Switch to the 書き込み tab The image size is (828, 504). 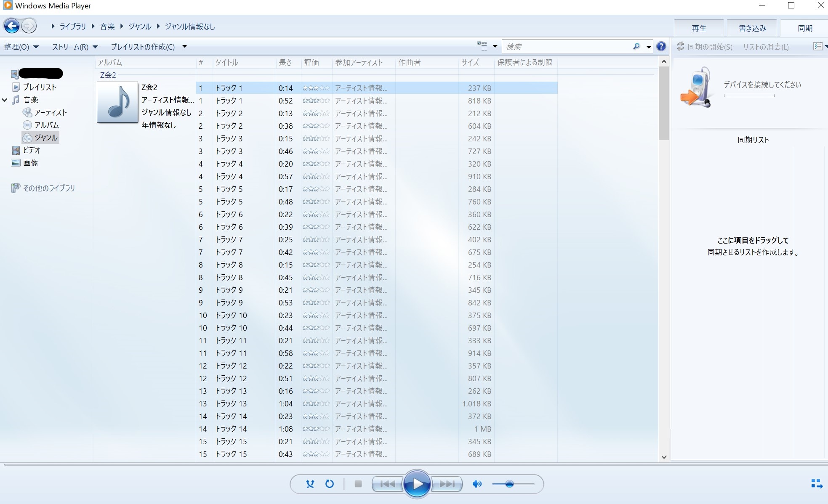tap(752, 28)
